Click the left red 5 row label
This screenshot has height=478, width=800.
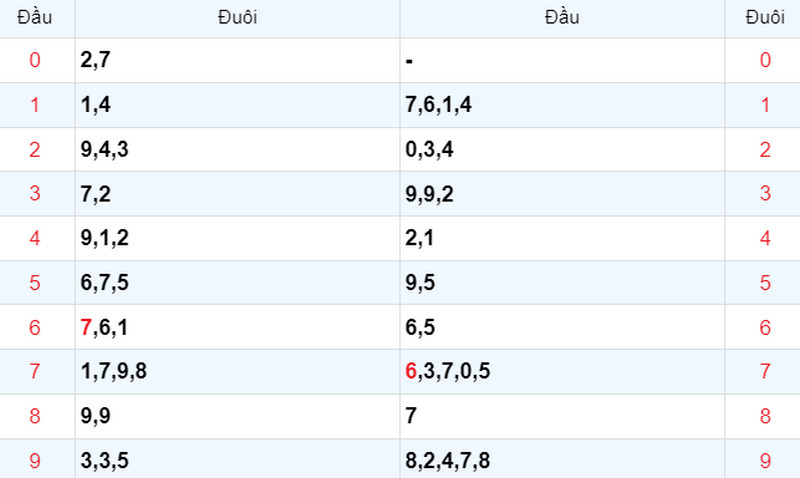[35, 283]
